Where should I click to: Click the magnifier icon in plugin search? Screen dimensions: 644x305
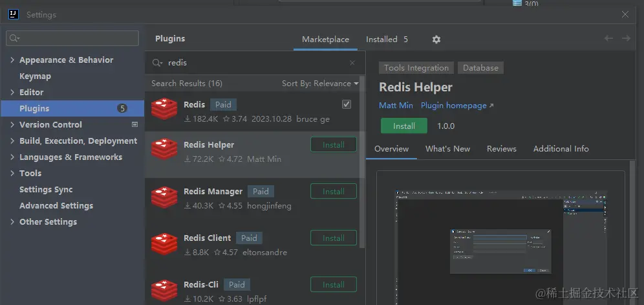pos(157,63)
